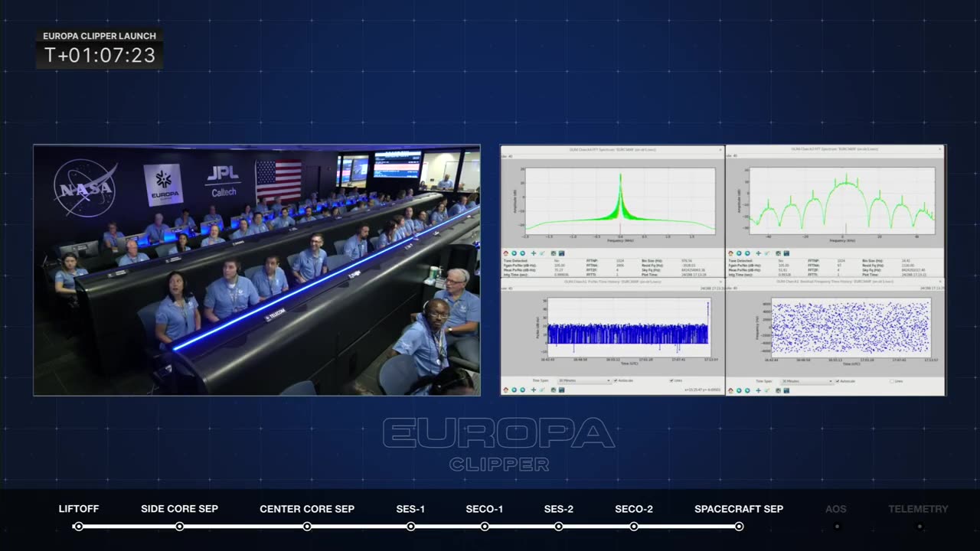The image size is (980, 551).
Task: Select Zoom tool in right FFT Spectrum toolbar
Action: (766, 253)
